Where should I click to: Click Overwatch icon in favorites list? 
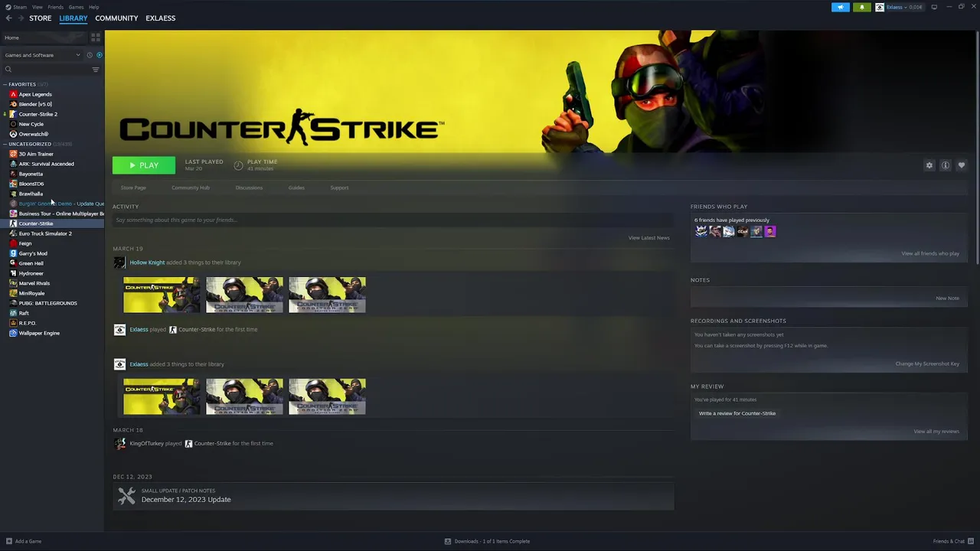pyautogui.click(x=13, y=134)
